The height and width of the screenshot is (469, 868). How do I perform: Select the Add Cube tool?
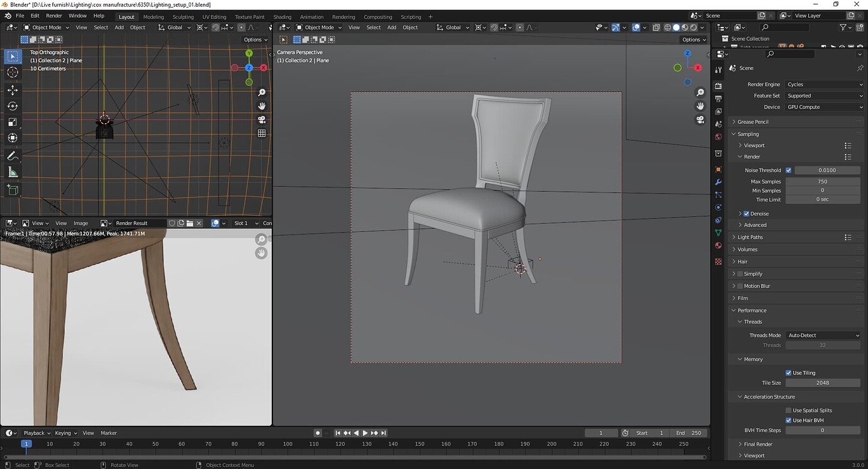[x=13, y=190]
